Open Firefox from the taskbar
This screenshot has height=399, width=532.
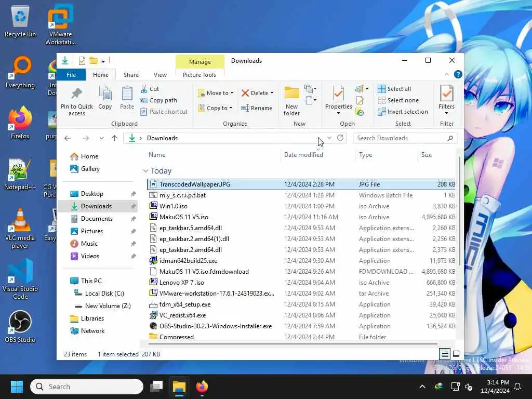click(x=202, y=387)
